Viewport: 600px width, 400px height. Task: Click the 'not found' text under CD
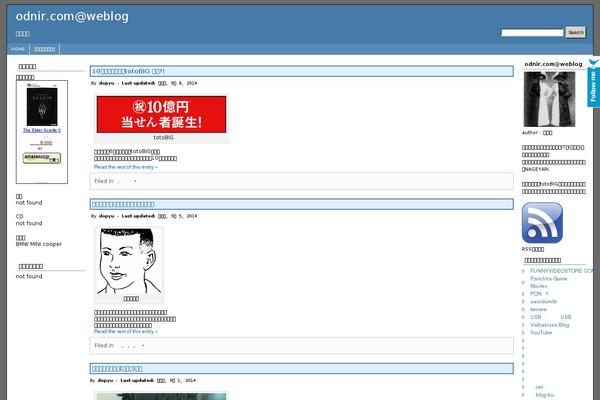pyautogui.click(x=29, y=223)
